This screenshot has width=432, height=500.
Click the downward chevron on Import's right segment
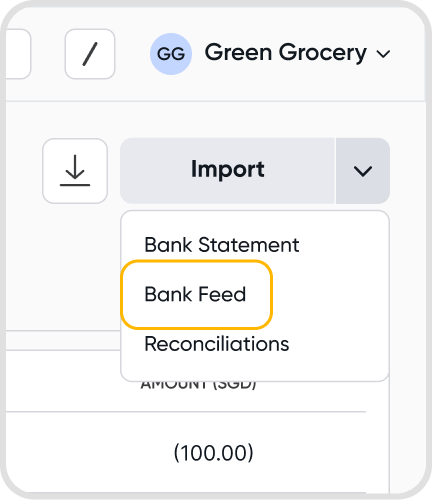point(363,171)
